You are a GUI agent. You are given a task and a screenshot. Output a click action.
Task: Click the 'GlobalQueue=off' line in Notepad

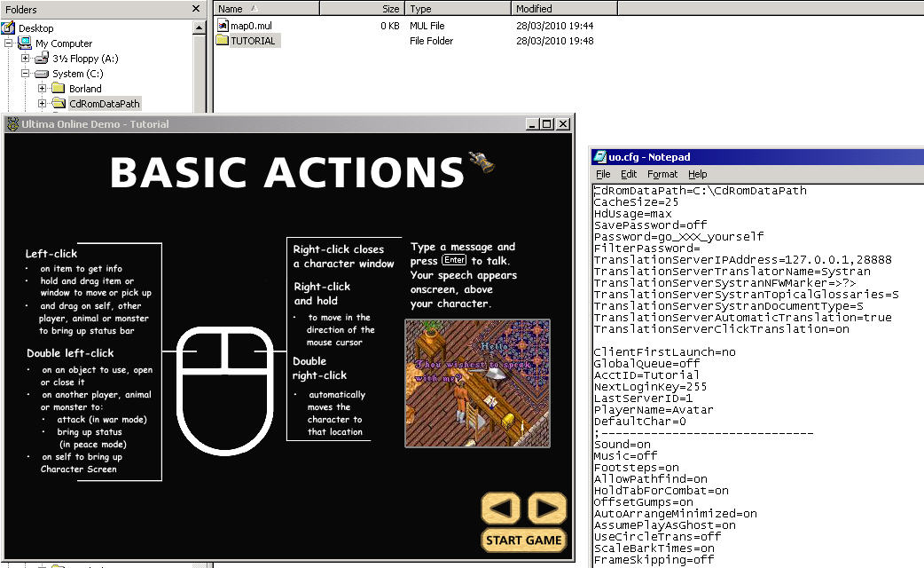pyautogui.click(x=646, y=363)
